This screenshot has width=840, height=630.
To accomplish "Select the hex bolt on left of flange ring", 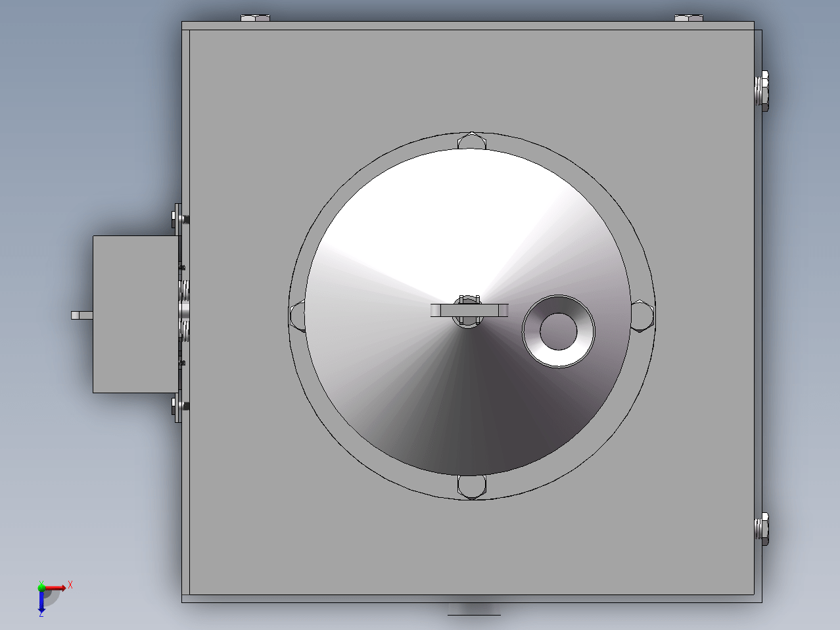I will tap(297, 316).
